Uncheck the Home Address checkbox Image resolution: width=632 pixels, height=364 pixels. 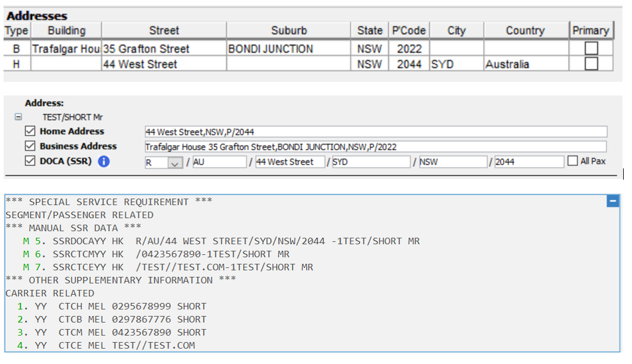click(x=30, y=131)
